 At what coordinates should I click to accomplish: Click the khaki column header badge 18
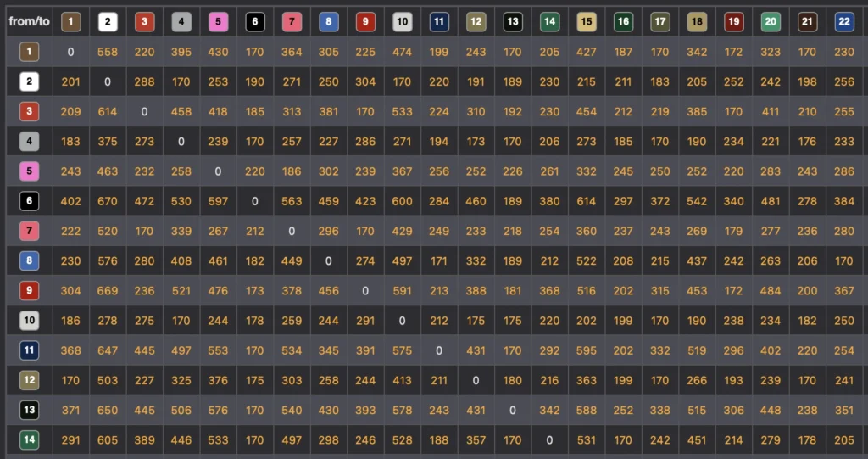tap(697, 21)
